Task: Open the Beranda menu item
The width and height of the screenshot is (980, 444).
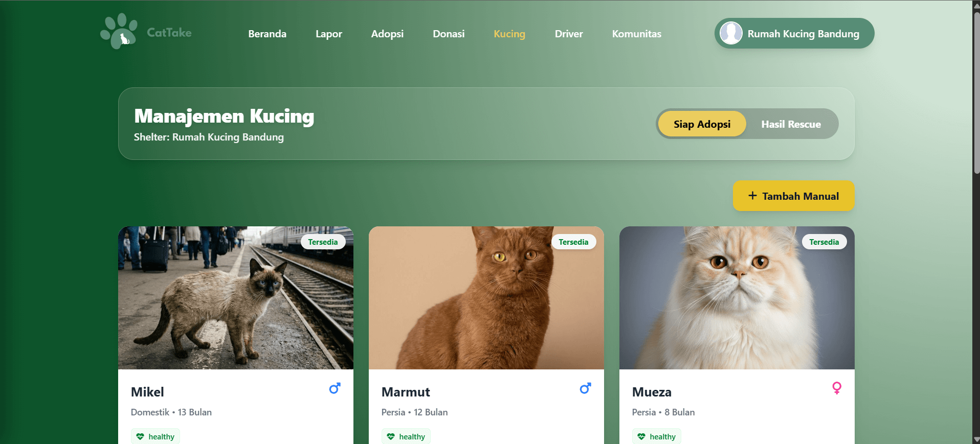Action: click(x=267, y=34)
